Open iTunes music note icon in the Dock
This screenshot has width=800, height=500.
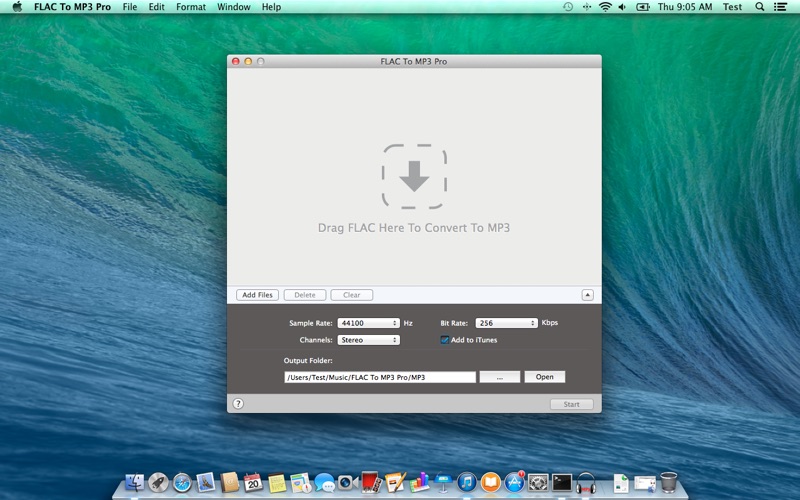pyautogui.click(x=467, y=482)
